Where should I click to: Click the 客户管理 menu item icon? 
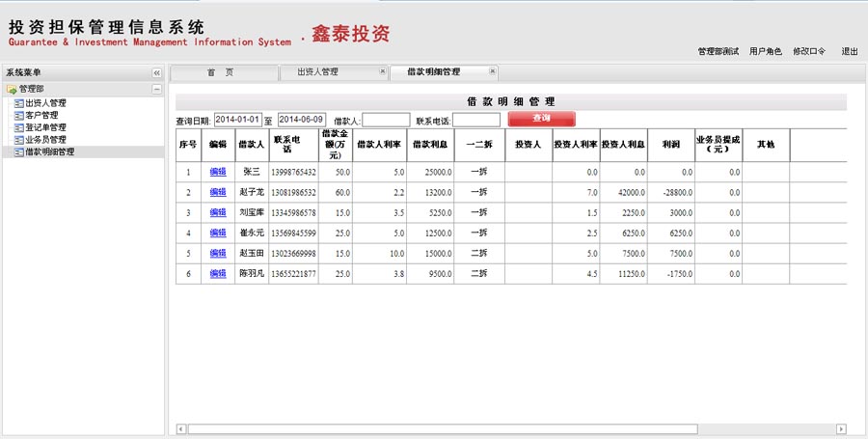click(x=19, y=115)
